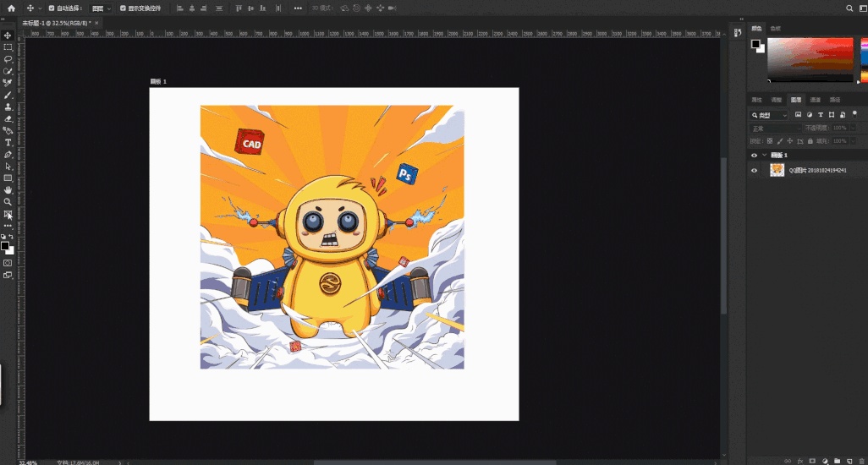The image size is (868, 465).
Task: Switch to the Swatches panel tab
Action: [776, 28]
